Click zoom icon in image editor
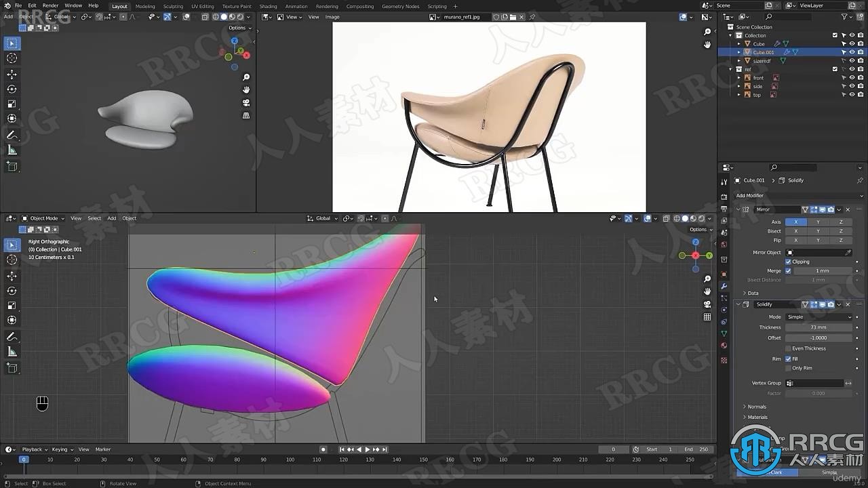Screen dimensions: 868x488 [x=707, y=32]
